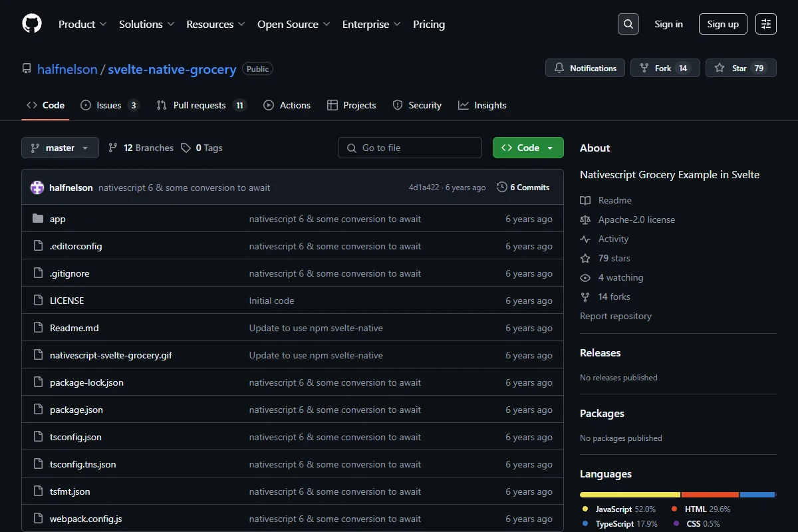Switch to the Issues tab
This screenshot has height=532, width=798.
tap(110, 105)
